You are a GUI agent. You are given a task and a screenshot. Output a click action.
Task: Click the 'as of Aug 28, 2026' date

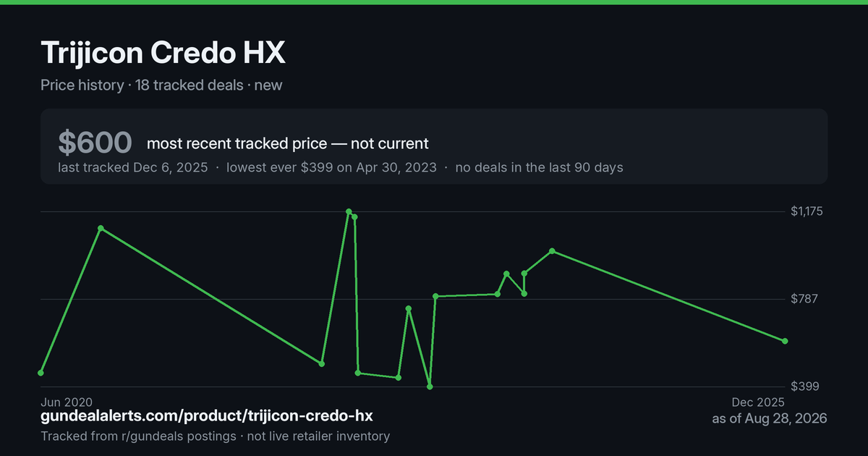pyautogui.click(x=770, y=418)
